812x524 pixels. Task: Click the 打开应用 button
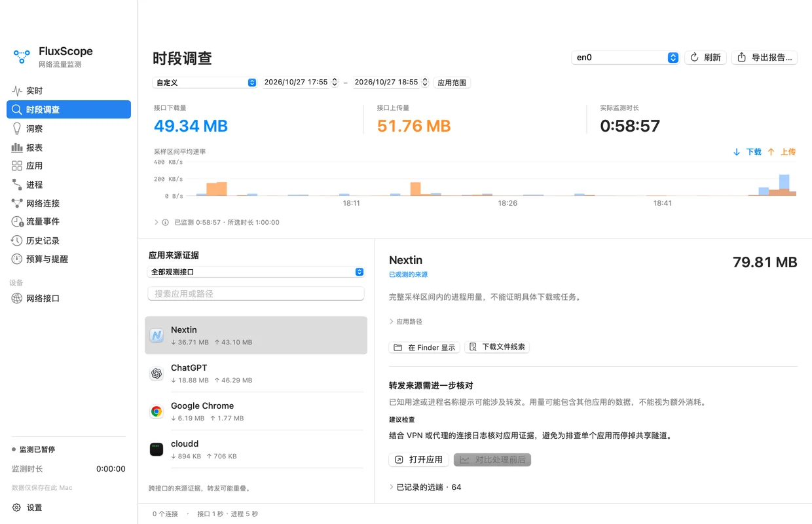point(419,460)
